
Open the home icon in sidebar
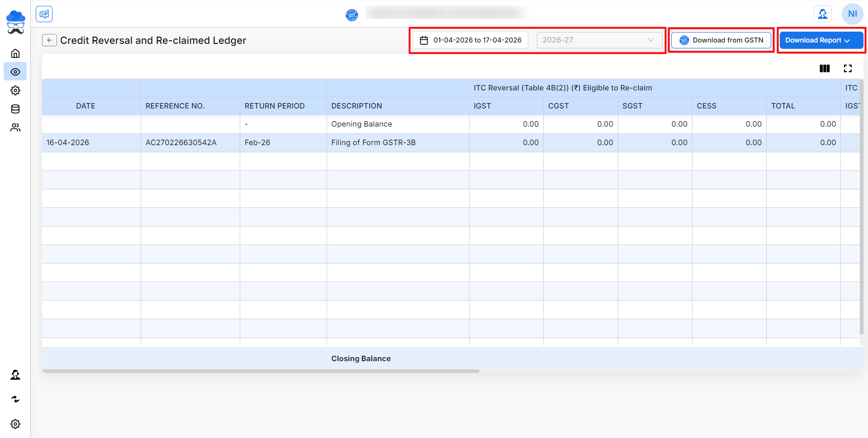click(15, 53)
